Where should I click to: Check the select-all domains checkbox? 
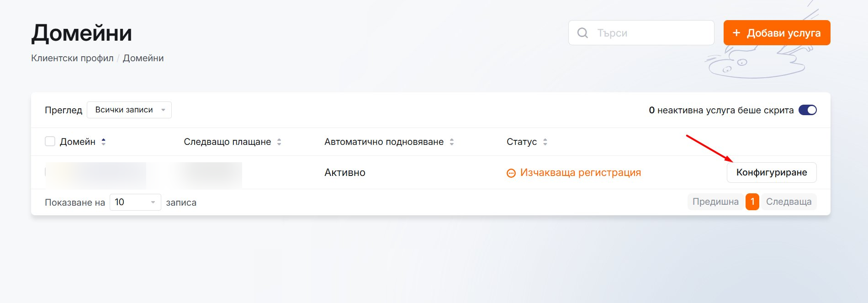[x=50, y=142]
